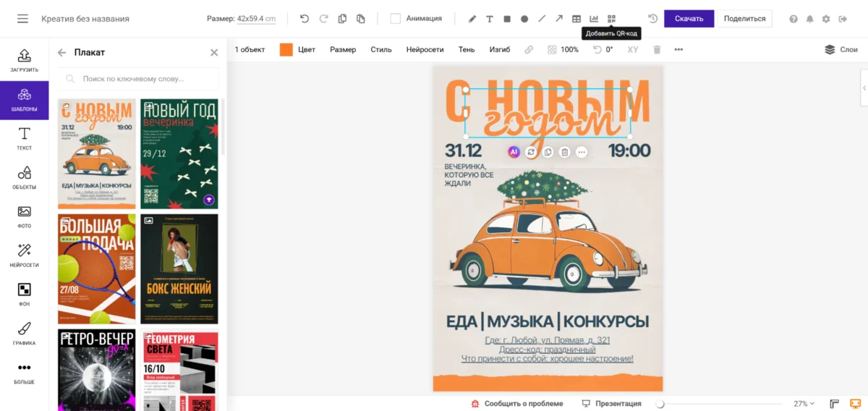
Task: Open the Больше sidebar section
Action: pos(25,373)
